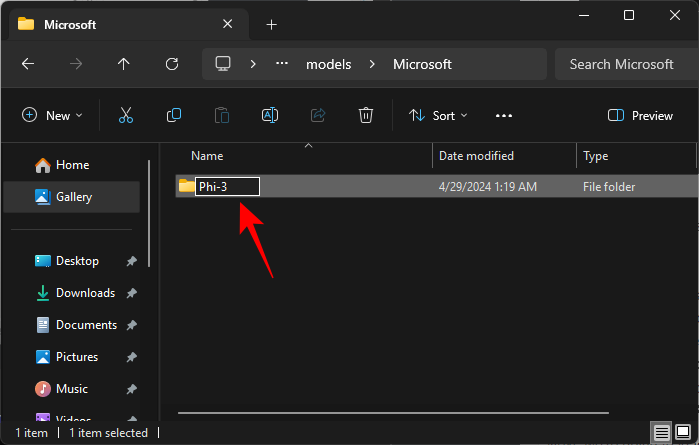Open the Sort dropdown menu
The height and width of the screenshot is (445, 699).
[438, 115]
